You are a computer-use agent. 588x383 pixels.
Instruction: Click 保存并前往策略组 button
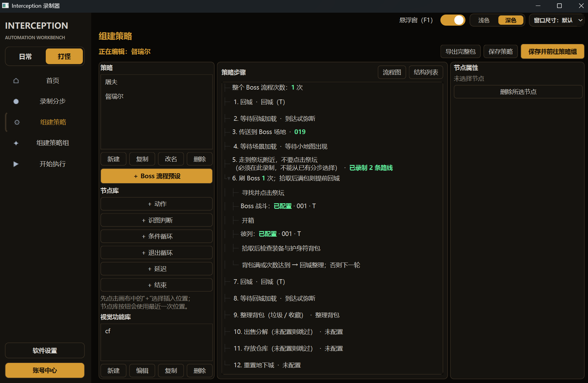point(552,52)
